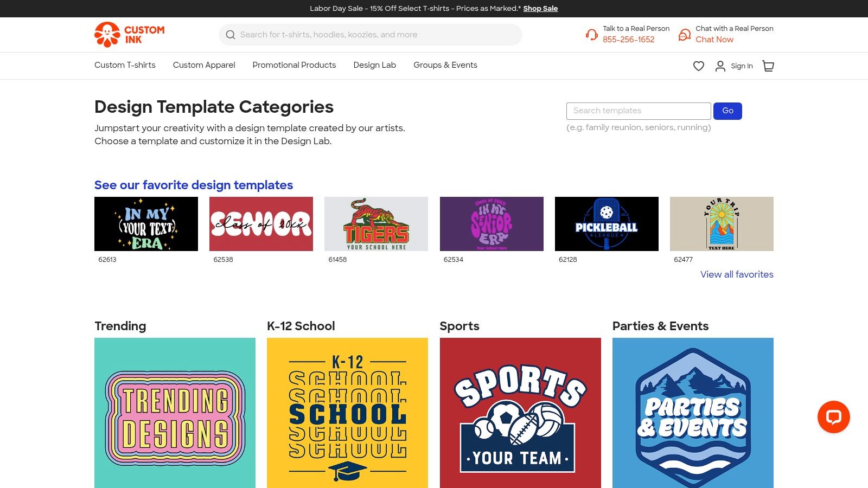Open the Promotional Products menu
Viewport: 868px width, 488px height.
pyautogui.click(x=294, y=65)
